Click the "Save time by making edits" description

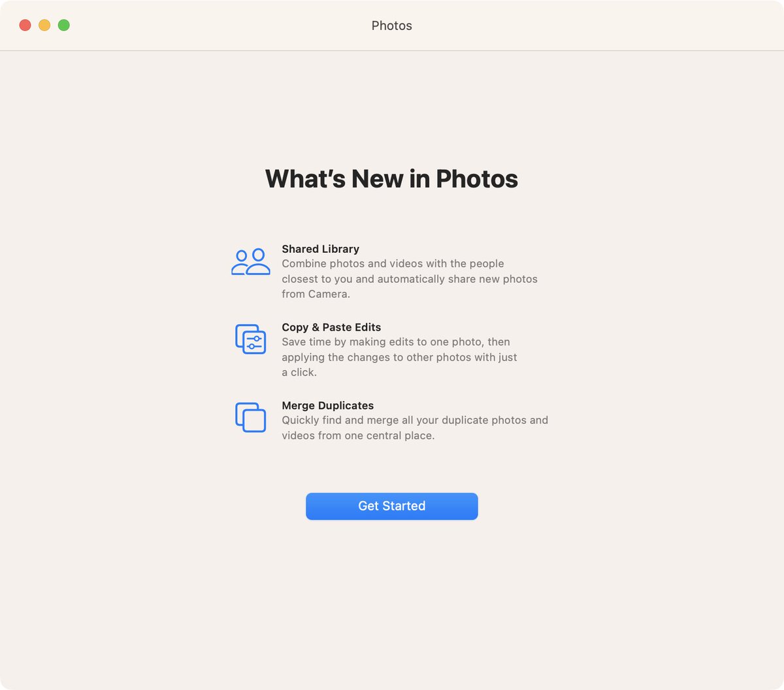399,357
